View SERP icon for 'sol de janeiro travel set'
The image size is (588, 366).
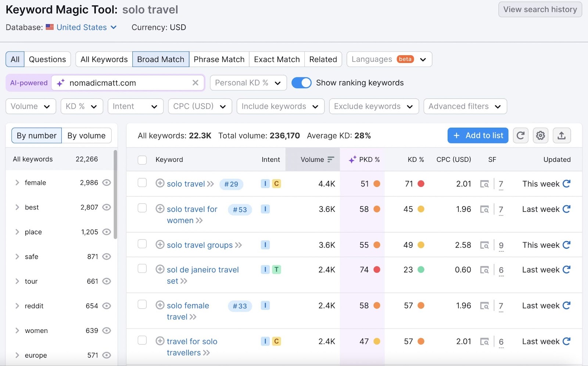click(x=484, y=270)
